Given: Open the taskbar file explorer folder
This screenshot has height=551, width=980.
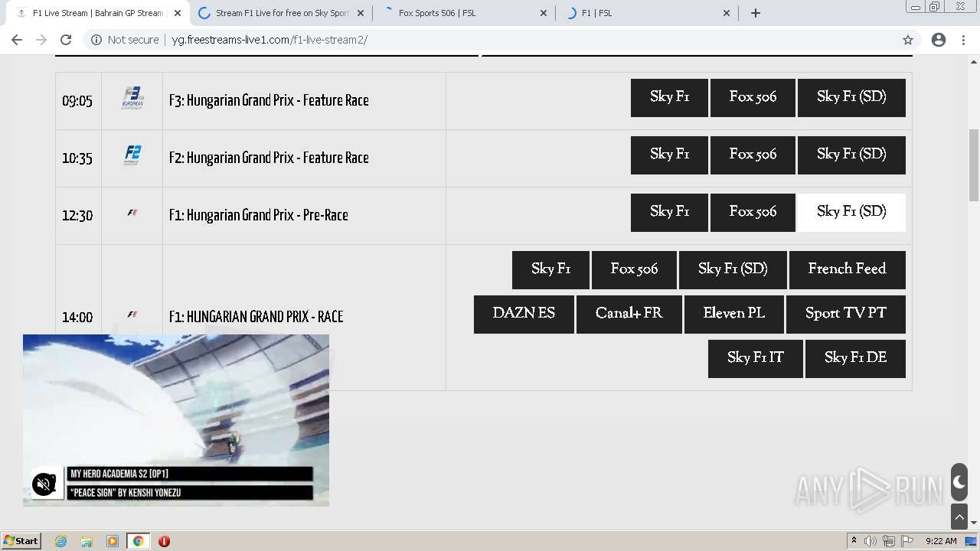Looking at the screenshot, I should coord(87,541).
